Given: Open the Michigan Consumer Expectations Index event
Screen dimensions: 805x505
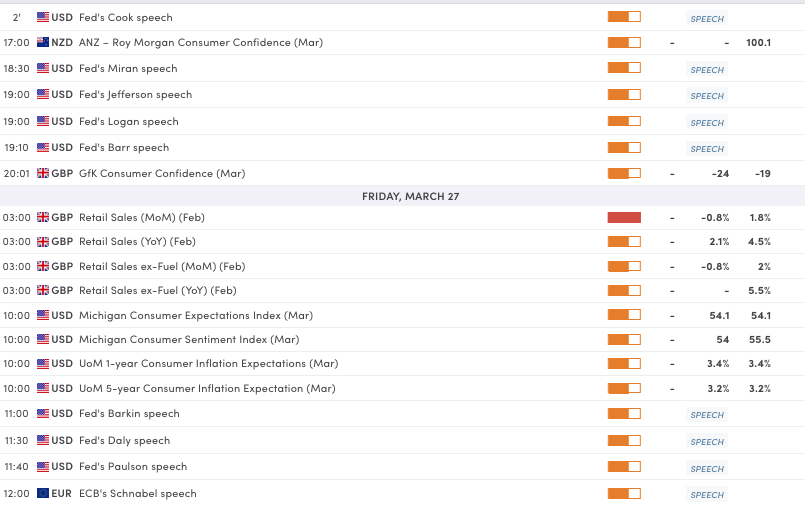Looking at the screenshot, I should [x=195, y=315].
